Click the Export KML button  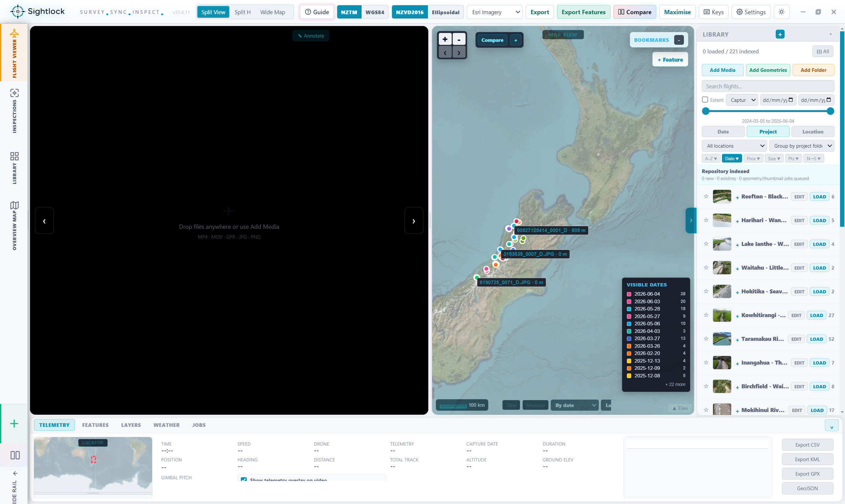(x=807, y=459)
